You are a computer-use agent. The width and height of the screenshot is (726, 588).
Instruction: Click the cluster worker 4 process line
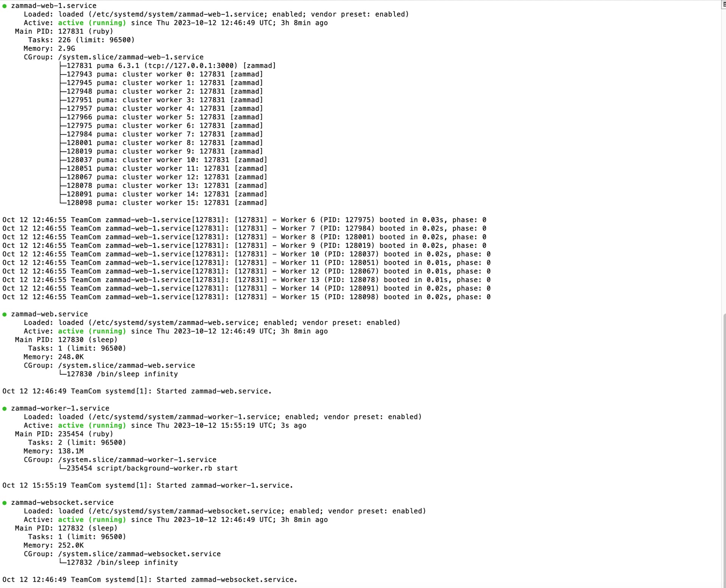162,108
